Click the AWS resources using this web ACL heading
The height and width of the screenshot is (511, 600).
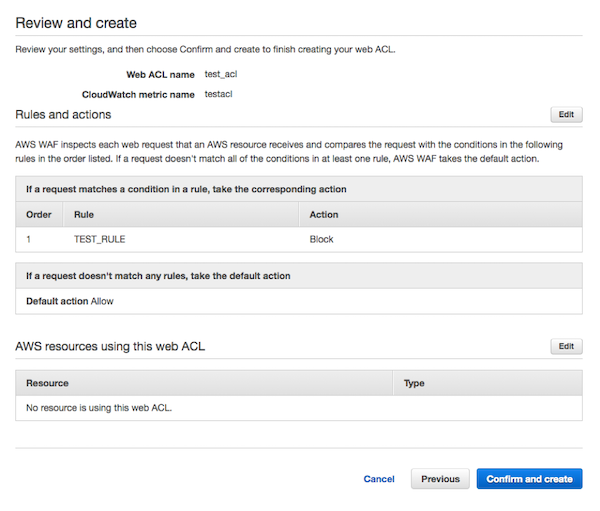pos(111,346)
